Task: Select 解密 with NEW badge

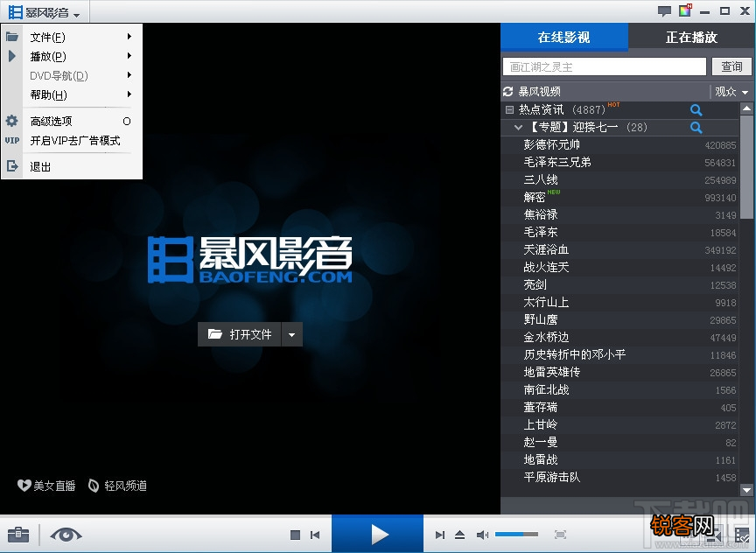Action: coord(620,197)
